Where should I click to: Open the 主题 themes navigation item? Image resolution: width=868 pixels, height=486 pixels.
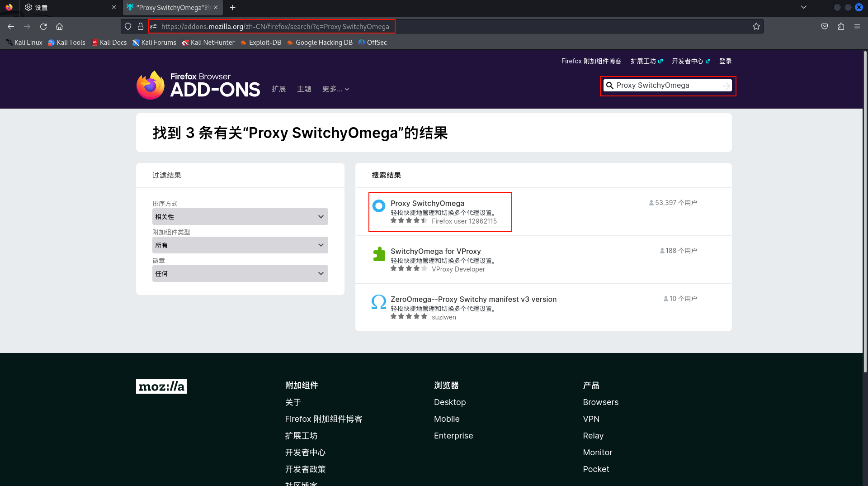[304, 89]
